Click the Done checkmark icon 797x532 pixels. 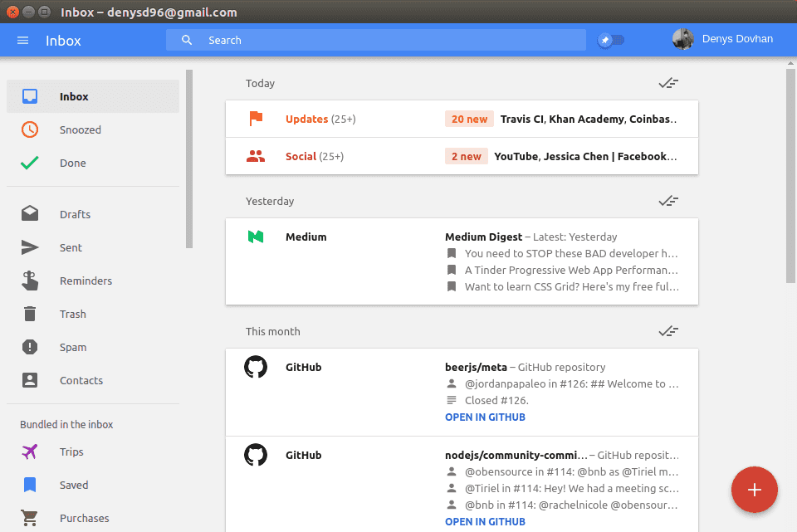[x=30, y=164]
